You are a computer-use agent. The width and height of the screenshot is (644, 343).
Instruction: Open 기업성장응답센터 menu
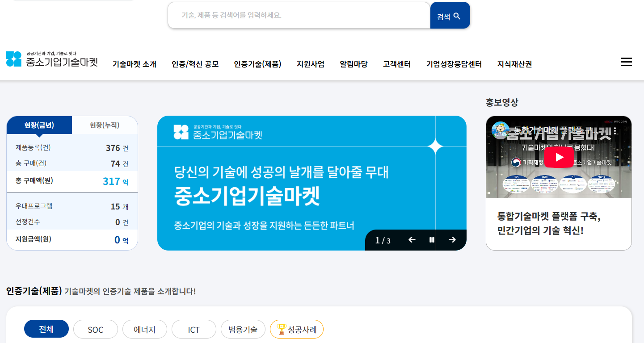pyautogui.click(x=454, y=64)
